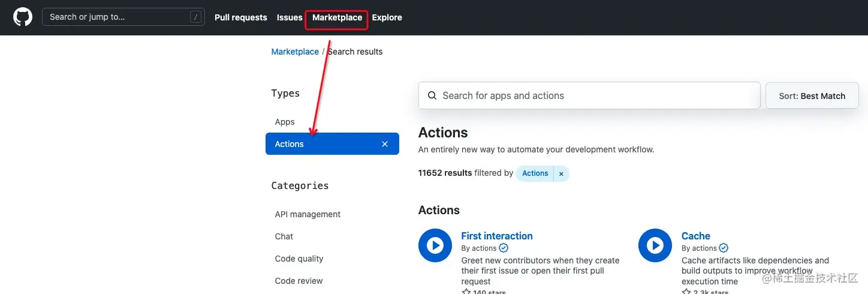Viewport: 868px width, 294px height.
Task: Open Issues in top navigation
Action: pos(290,17)
